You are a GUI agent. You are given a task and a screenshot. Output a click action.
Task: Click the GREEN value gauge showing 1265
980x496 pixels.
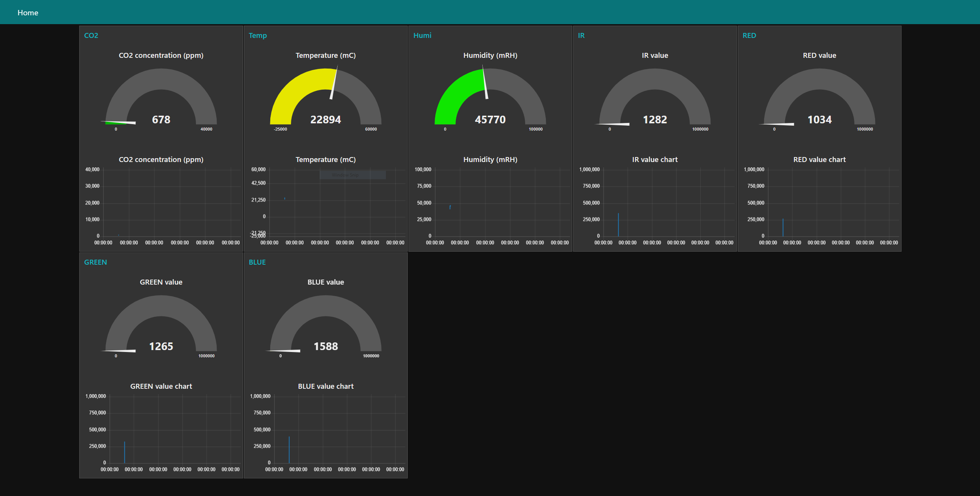161,346
